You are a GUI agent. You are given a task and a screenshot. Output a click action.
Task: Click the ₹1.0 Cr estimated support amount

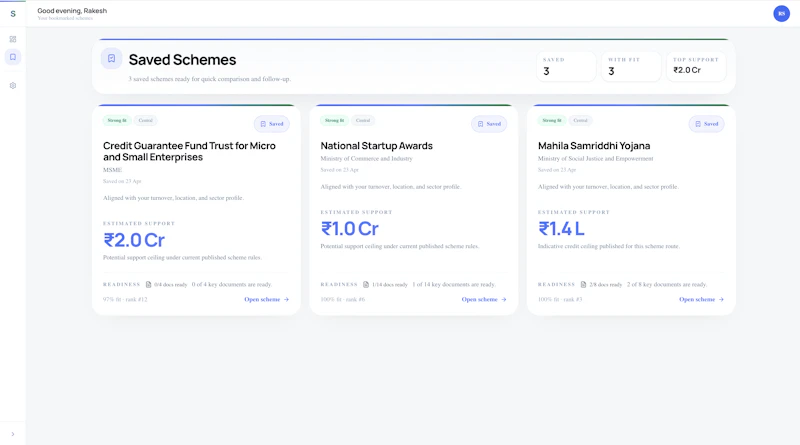click(x=349, y=229)
